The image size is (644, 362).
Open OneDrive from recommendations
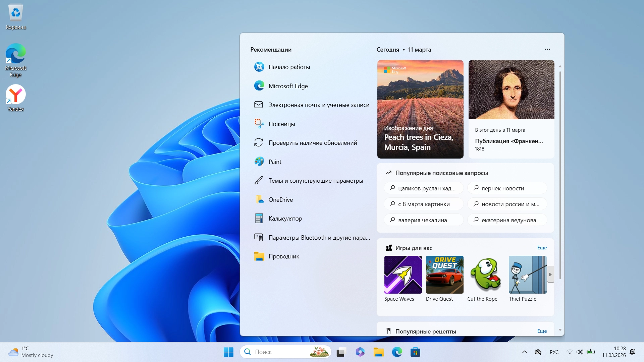(280, 200)
